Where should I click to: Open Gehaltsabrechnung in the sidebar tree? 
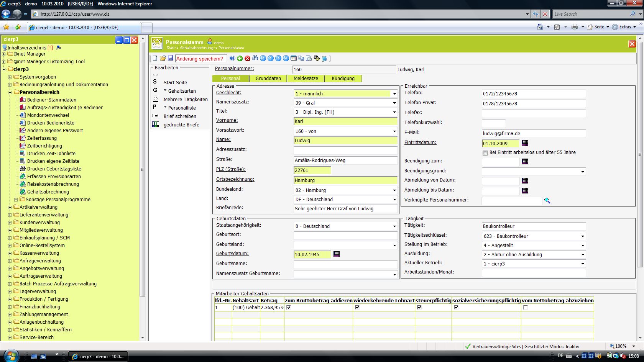48,192
